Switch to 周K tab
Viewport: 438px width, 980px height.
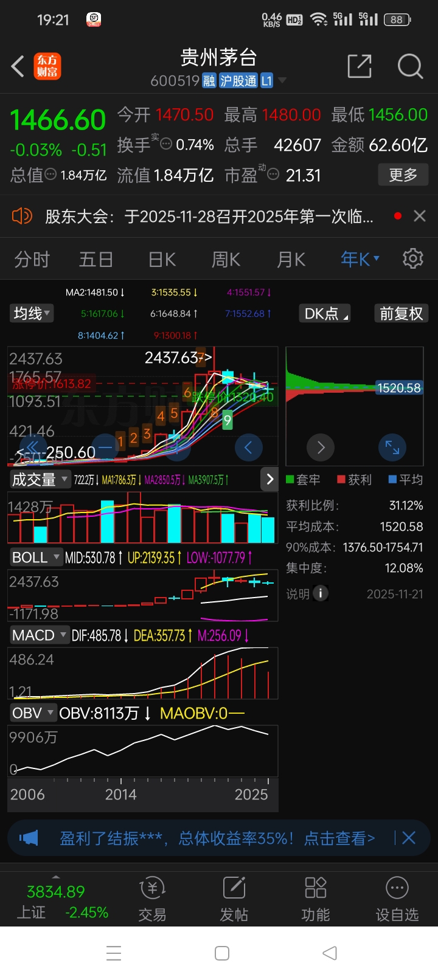[x=226, y=260]
